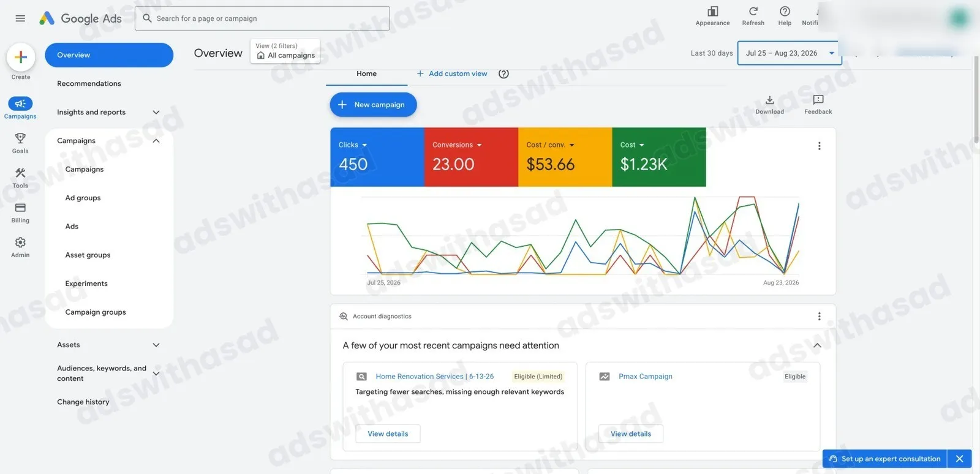Send feedback via Feedback icon
This screenshot has width=980, height=474.
tap(818, 105)
